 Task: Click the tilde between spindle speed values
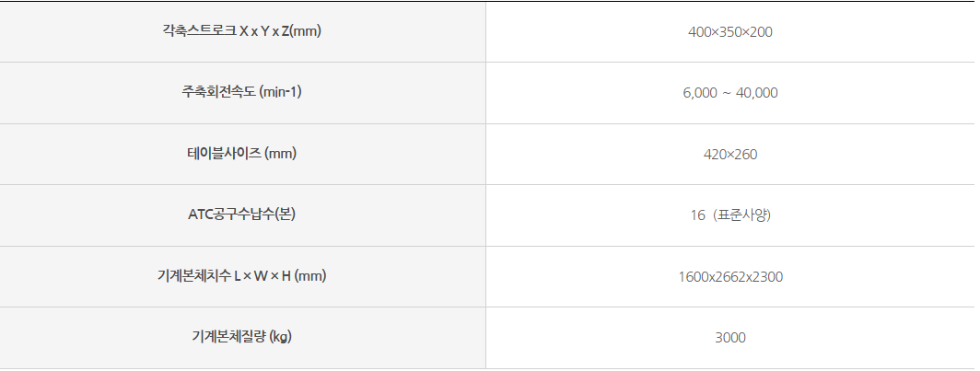coord(727,93)
